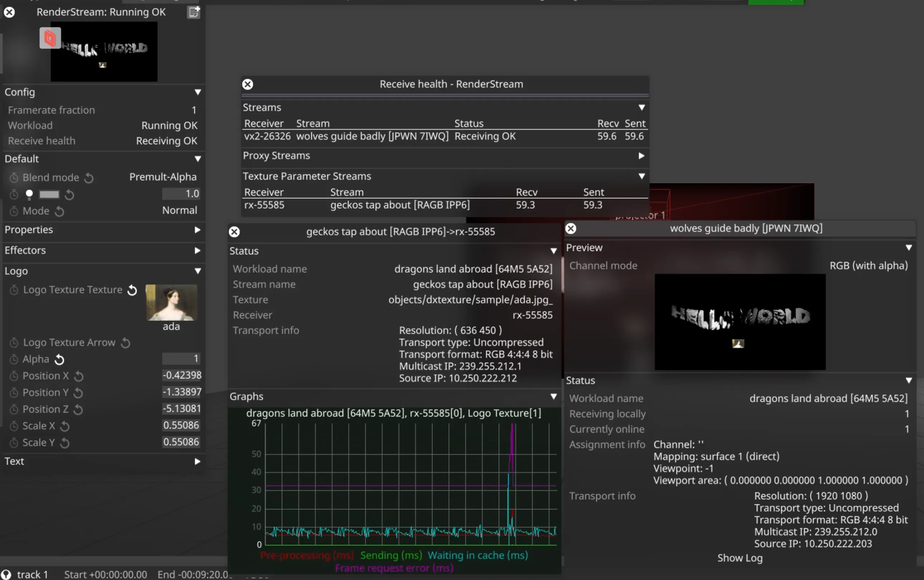Click the clock icon on the brightness row

14,195
